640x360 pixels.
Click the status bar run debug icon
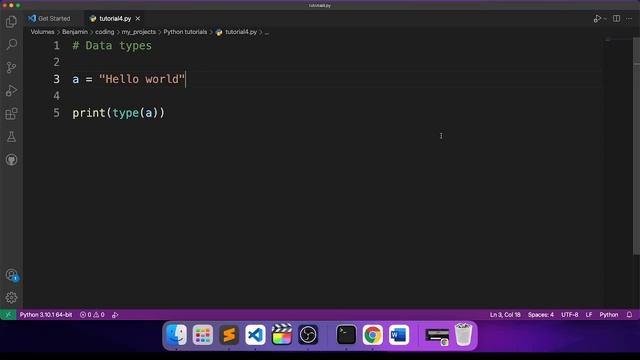click(115, 315)
